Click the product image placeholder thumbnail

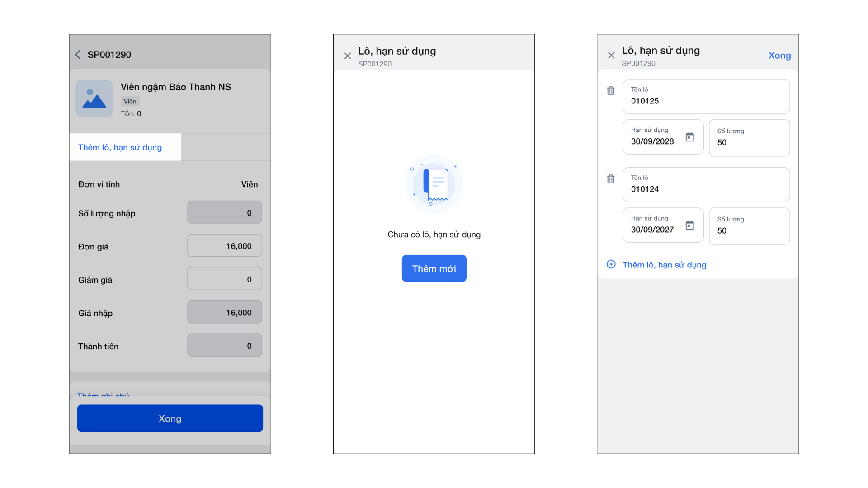pos(94,99)
